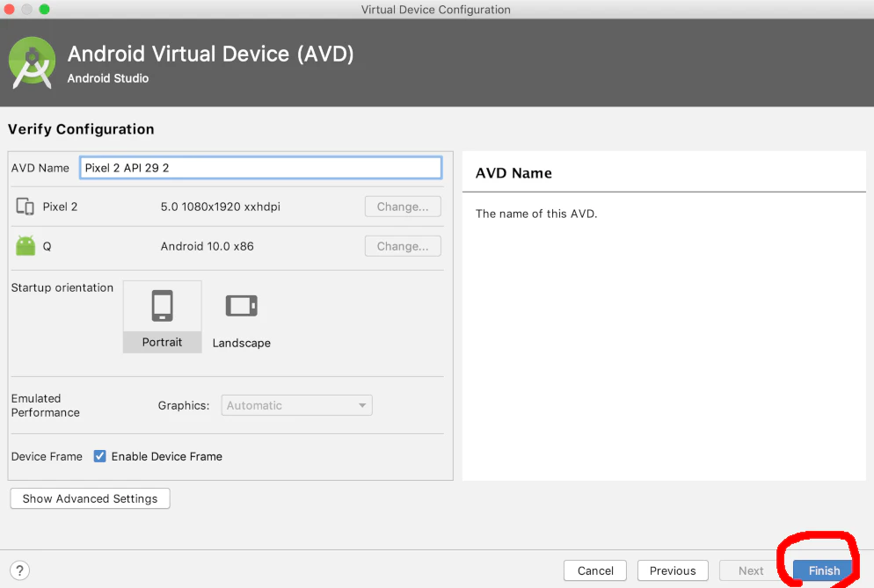Click the Pixel 2 device icon
Image resolution: width=874 pixels, height=588 pixels.
[25, 207]
